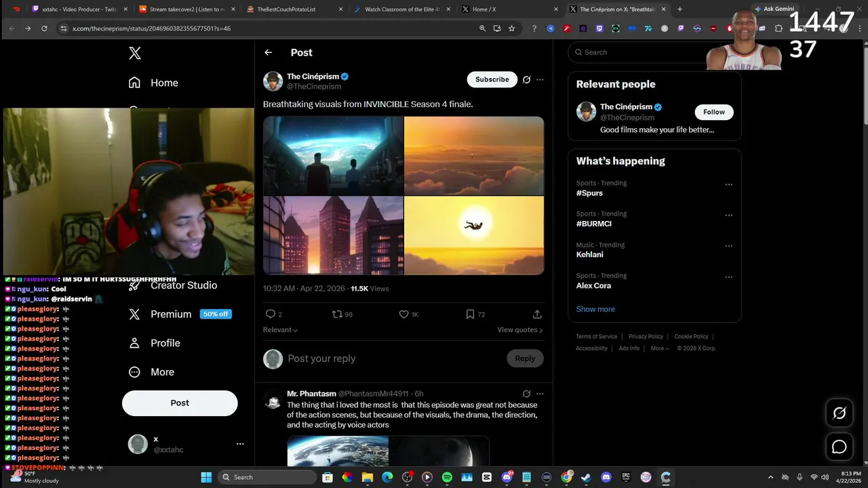Open Spotify from the taskbar
The width and height of the screenshot is (868, 488).
[447, 477]
